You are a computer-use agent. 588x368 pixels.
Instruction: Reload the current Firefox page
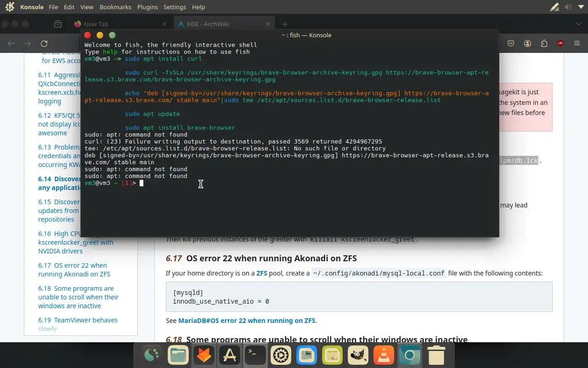(44, 43)
